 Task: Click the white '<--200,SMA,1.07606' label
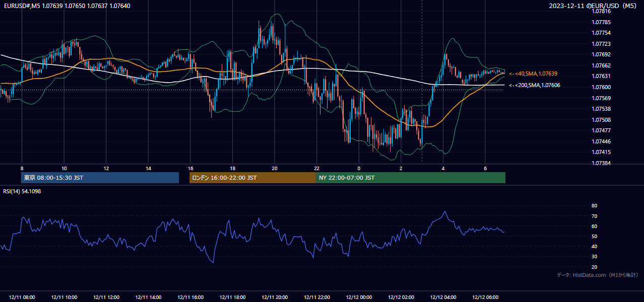click(535, 85)
